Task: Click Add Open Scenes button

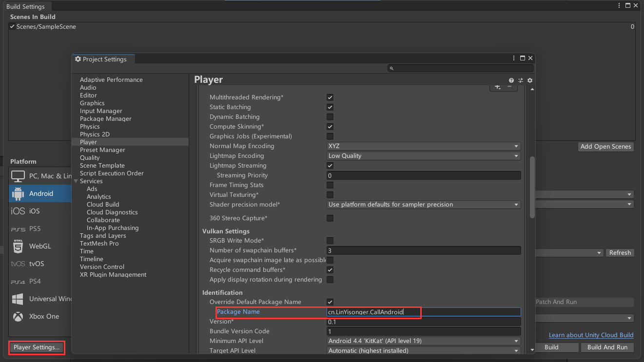Action: tap(606, 147)
